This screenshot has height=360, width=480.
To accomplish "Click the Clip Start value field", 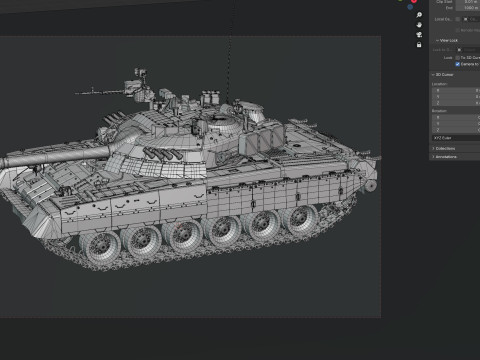I will coord(468,2).
